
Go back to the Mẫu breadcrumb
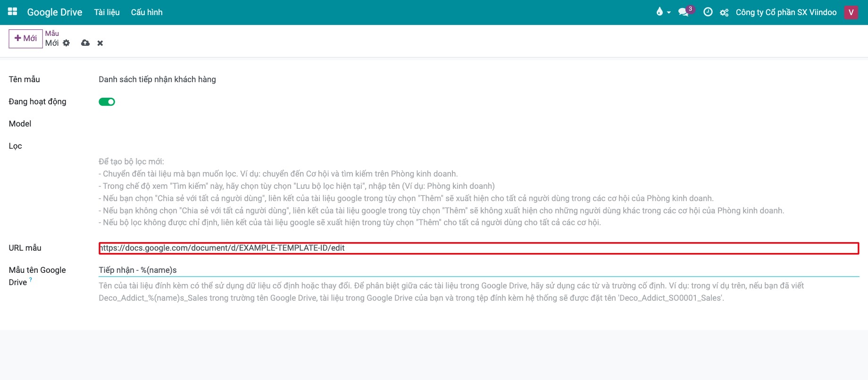(52, 33)
